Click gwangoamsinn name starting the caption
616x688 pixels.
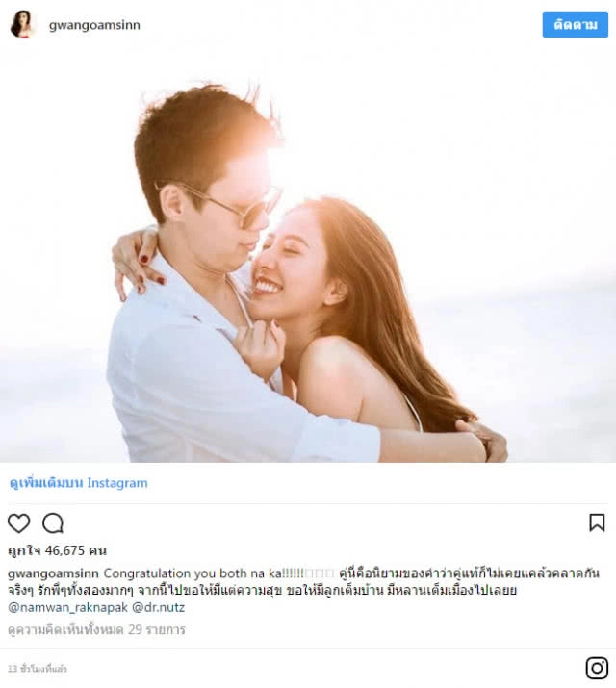pos(54,573)
